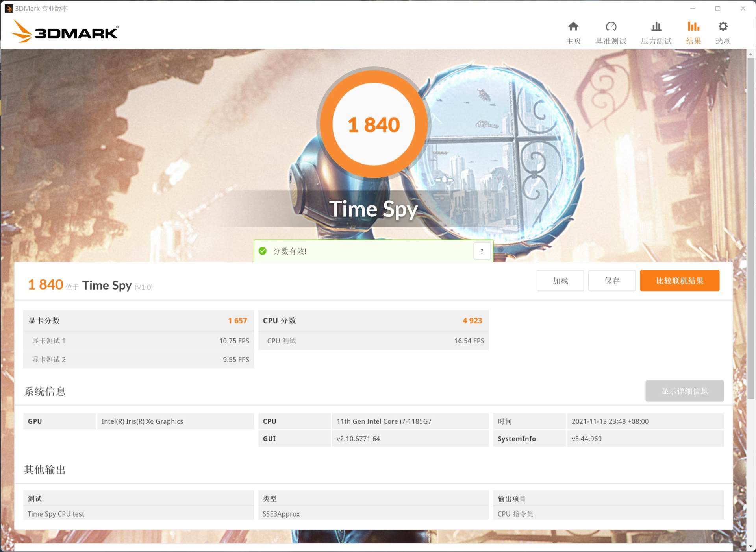Click the 分数有效! status message
The height and width of the screenshot is (552, 756).
click(290, 251)
